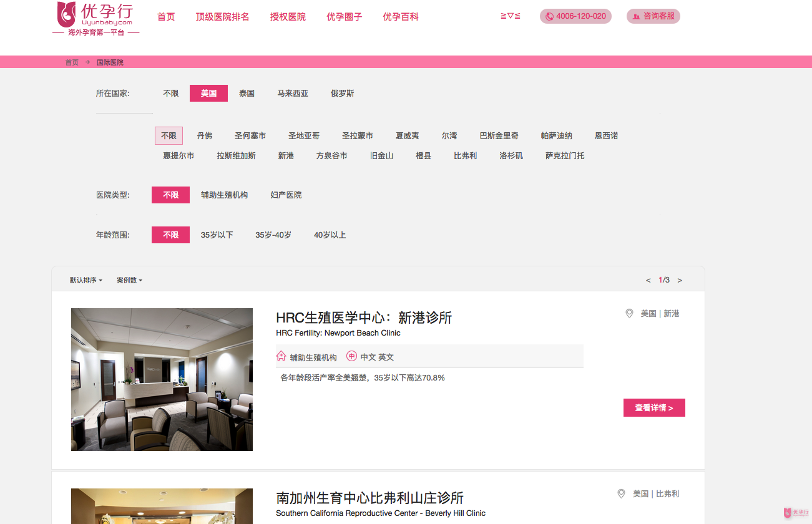Screen dimensions: 812x524
Task: Select 美国 country filter
Action: pyautogui.click(x=208, y=94)
